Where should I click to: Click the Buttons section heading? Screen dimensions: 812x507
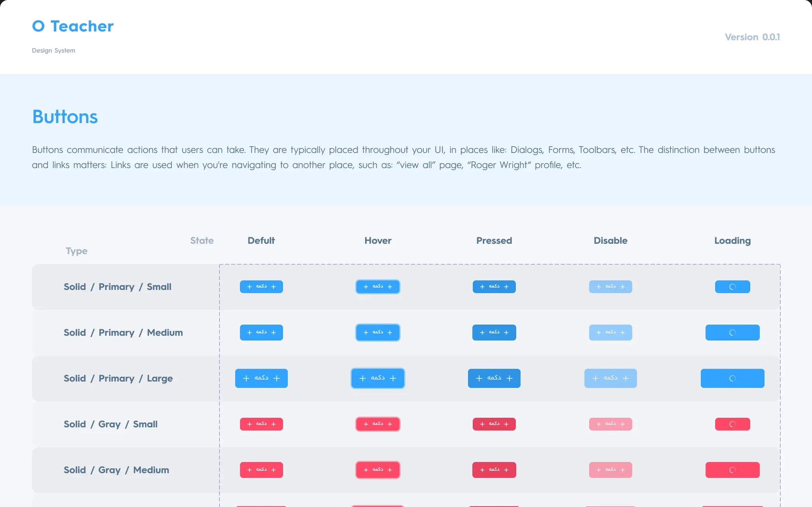click(65, 117)
